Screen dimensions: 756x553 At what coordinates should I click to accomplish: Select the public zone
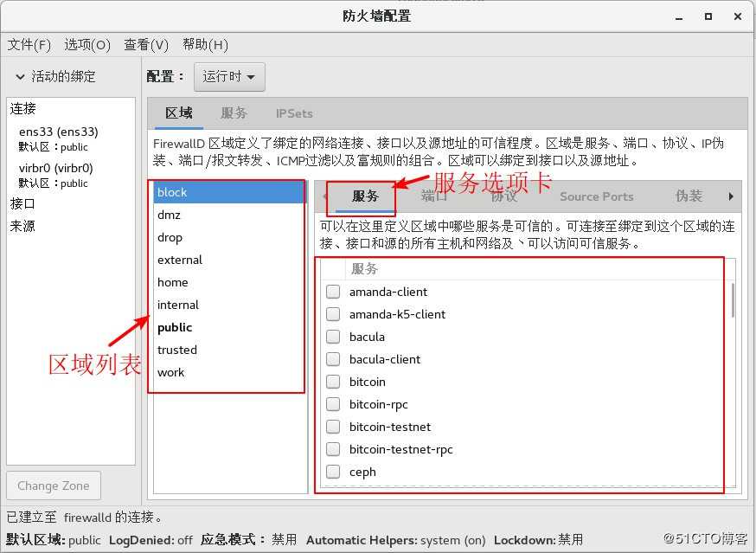click(229, 327)
